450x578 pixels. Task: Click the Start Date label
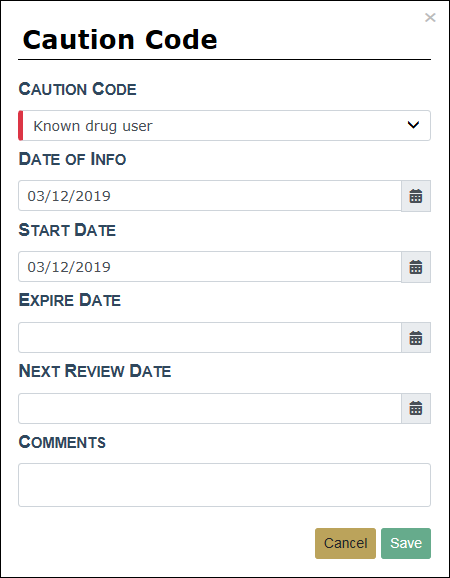[x=67, y=230]
